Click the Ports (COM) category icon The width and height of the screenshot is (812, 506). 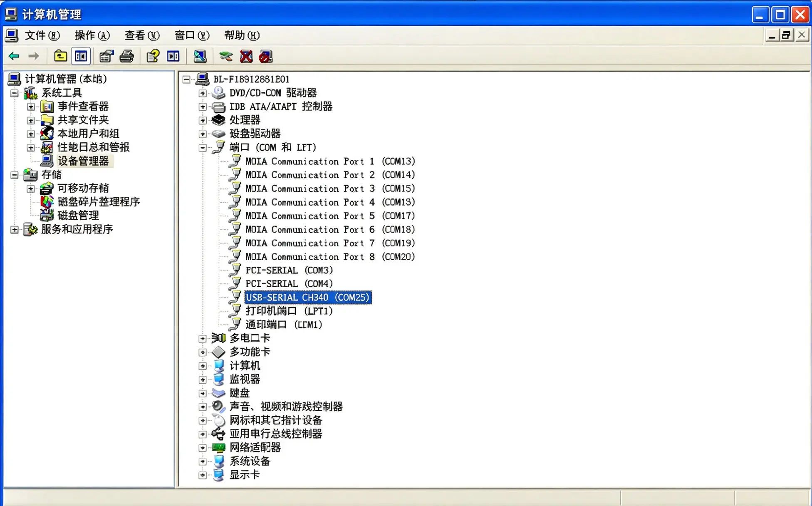(218, 147)
